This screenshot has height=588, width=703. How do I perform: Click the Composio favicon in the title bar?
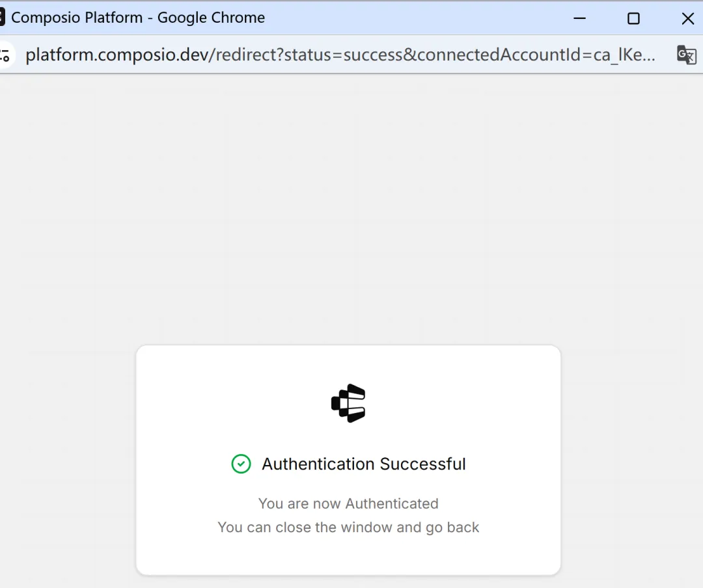[x=2, y=18]
